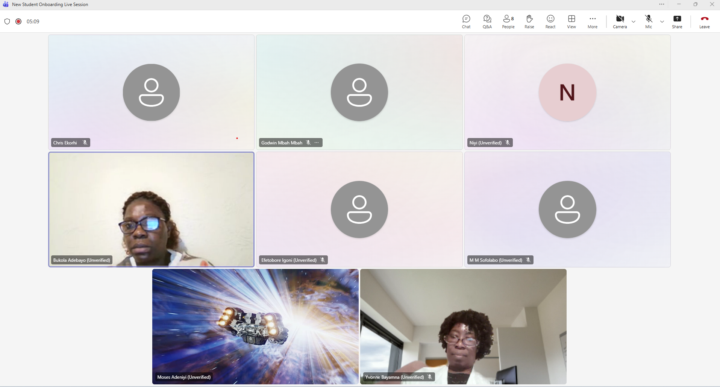Viewport: 720px width, 387px height.
Task: Select Yvonne Bayamna video tile
Action: [x=463, y=326]
